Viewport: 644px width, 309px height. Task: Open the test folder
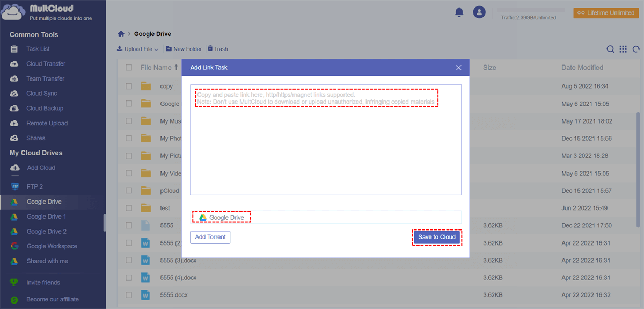pyautogui.click(x=165, y=208)
